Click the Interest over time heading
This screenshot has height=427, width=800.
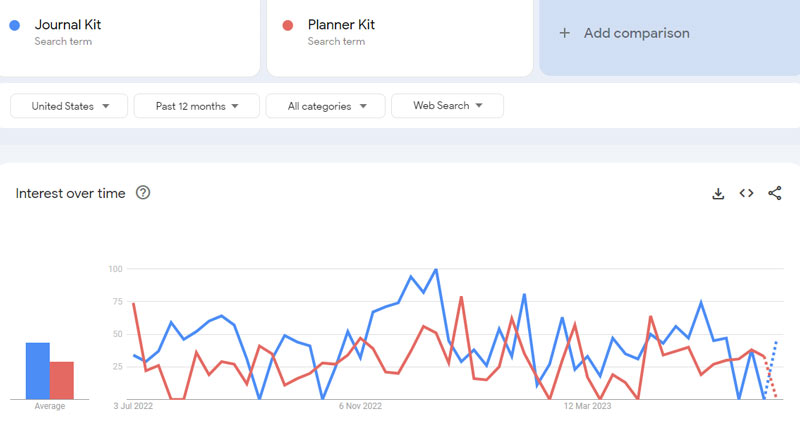(70, 193)
